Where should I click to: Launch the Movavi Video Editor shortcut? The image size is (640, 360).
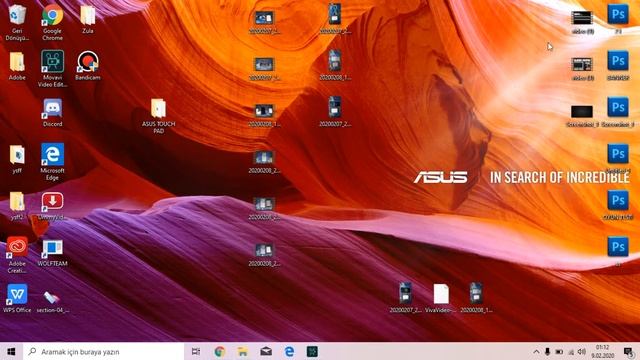pos(52,61)
